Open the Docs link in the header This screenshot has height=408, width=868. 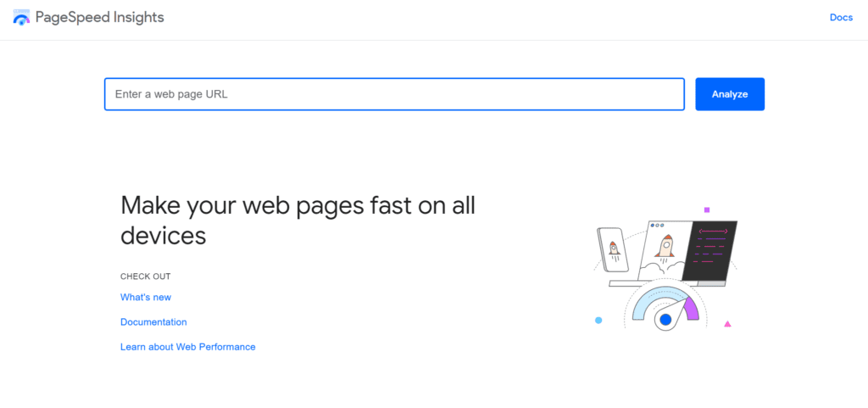[841, 18]
